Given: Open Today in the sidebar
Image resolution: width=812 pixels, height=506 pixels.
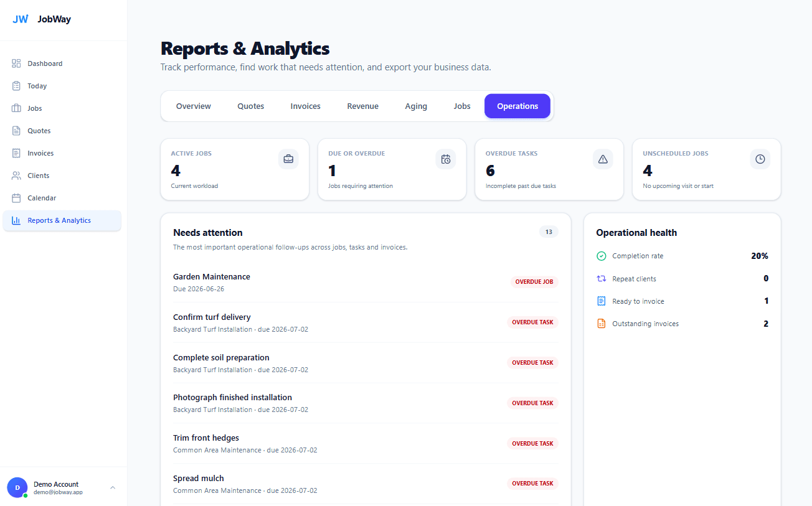Looking at the screenshot, I should [x=62, y=86].
